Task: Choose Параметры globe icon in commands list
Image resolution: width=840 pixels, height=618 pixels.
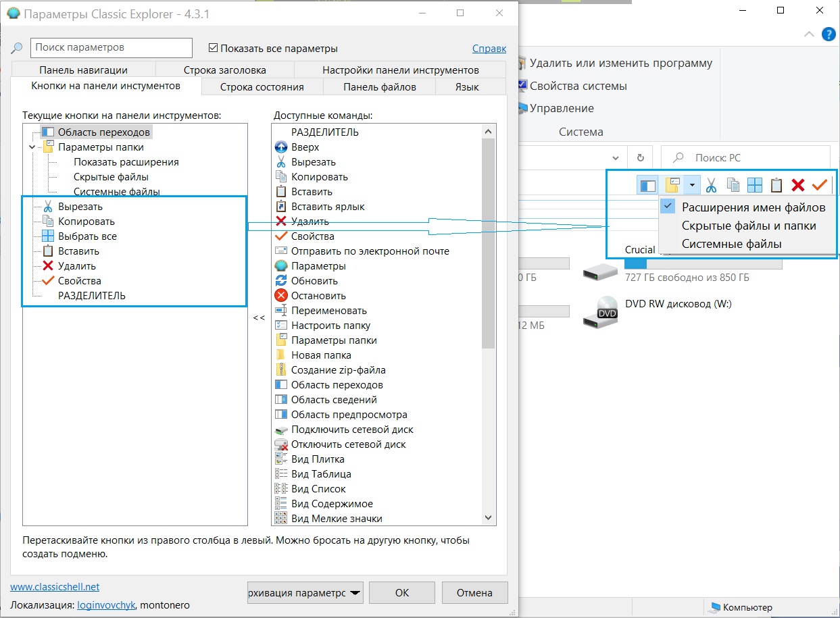Action: point(281,266)
